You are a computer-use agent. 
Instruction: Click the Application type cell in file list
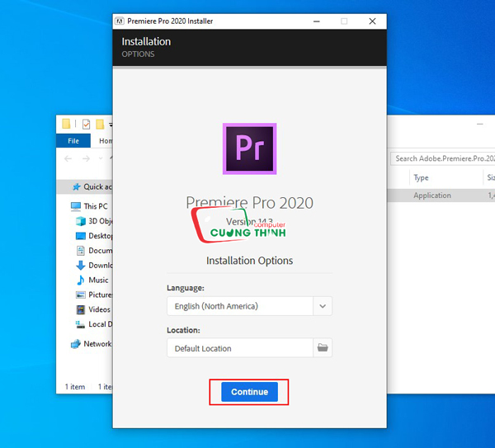tap(432, 196)
